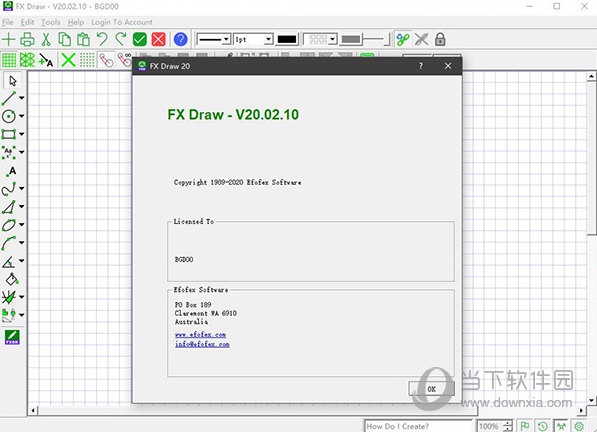
Task: Select the rectangle drawing tool
Action: point(9,134)
